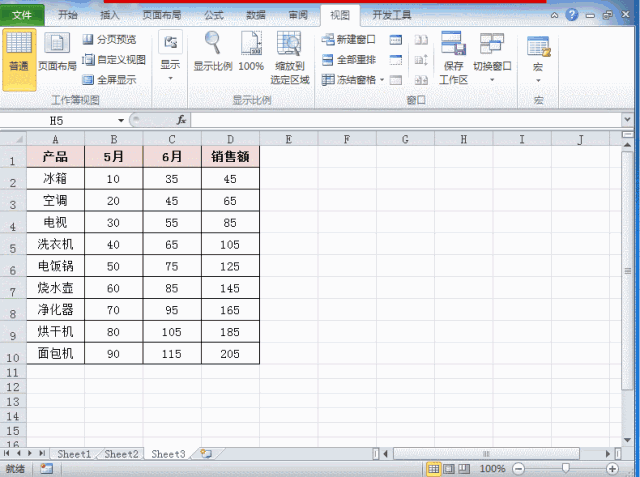Switch to the Page Layout (页面布局) ribbon tab
Screen dimensions: 640x477
click(x=162, y=15)
